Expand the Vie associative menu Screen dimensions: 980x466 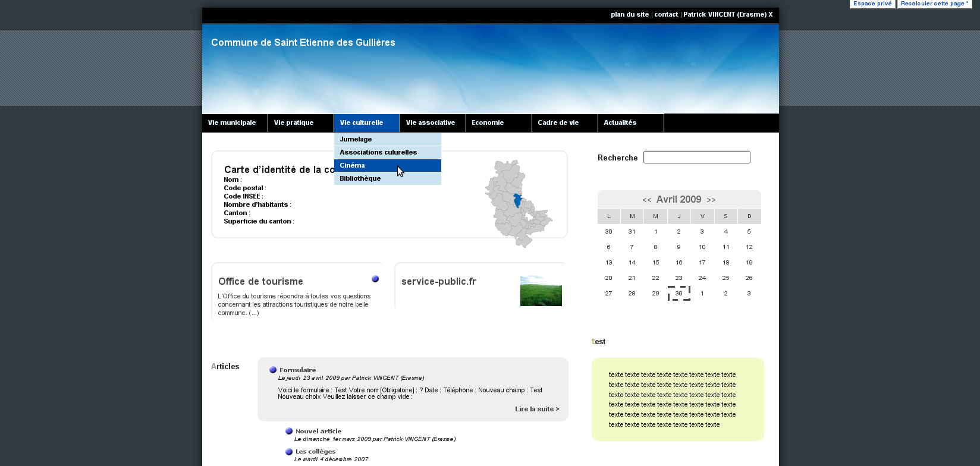431,122
